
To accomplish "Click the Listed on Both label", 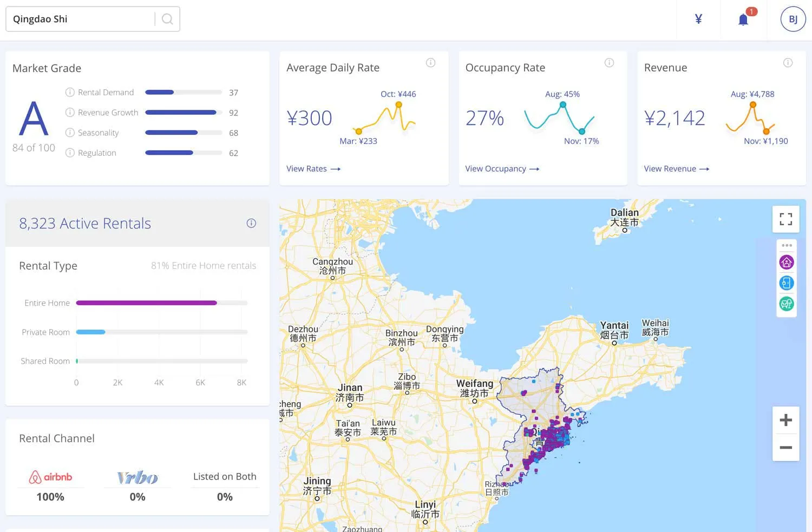I will pos(225,476).
